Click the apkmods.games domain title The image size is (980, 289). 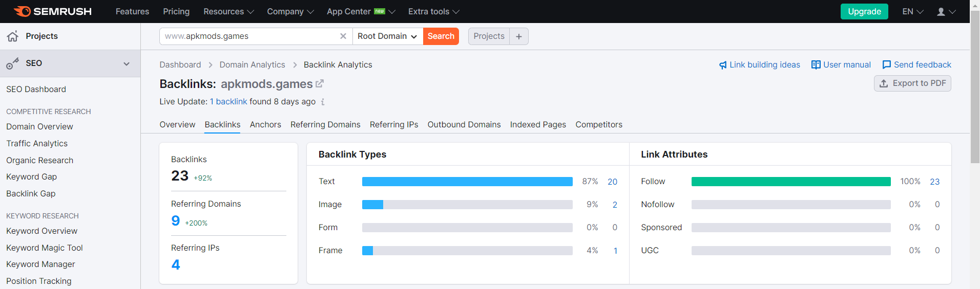click(266, 84)
